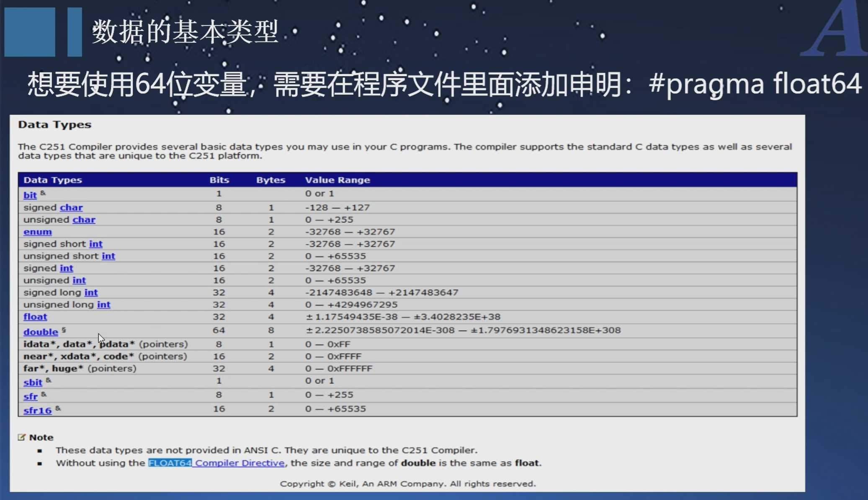Click the Bytes column header
Viewport: 868px width, 500px height.
pyautogui.click(x=271, y=180)
